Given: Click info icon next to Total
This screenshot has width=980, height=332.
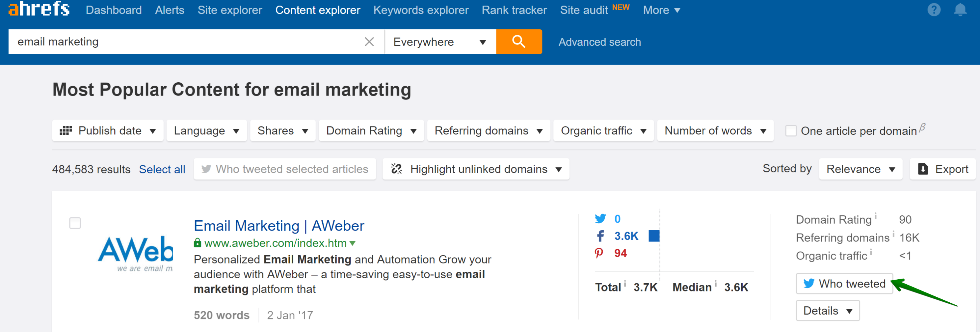Looking at the screenshot, I should pyautogui.click(x=625, y=283).
